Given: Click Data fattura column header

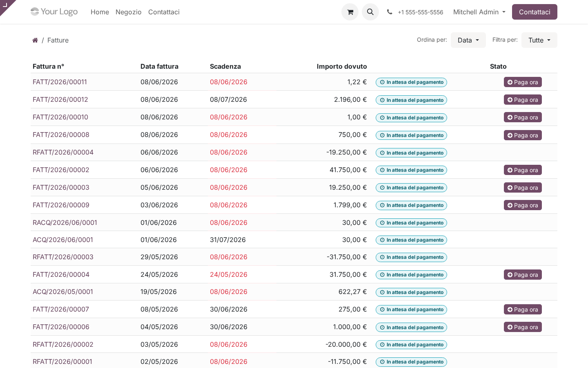Looking at the screenshot, I should [x=159, y=66].
